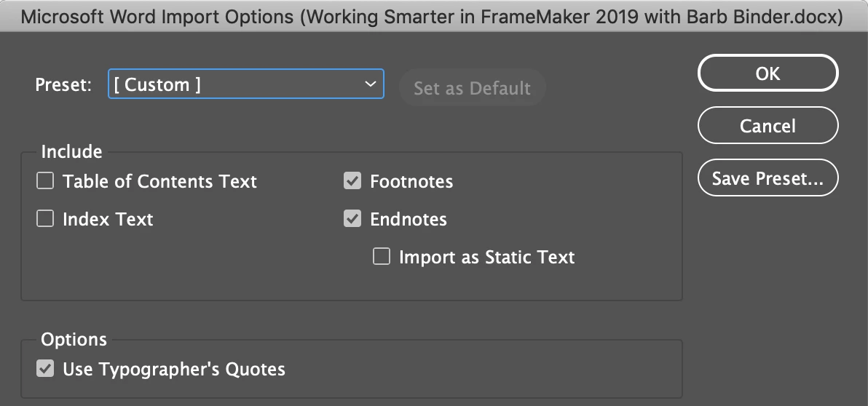Toggle off the Use Typographer's Quotes checkbox
The image size is (868, 406).
(45, 369)
